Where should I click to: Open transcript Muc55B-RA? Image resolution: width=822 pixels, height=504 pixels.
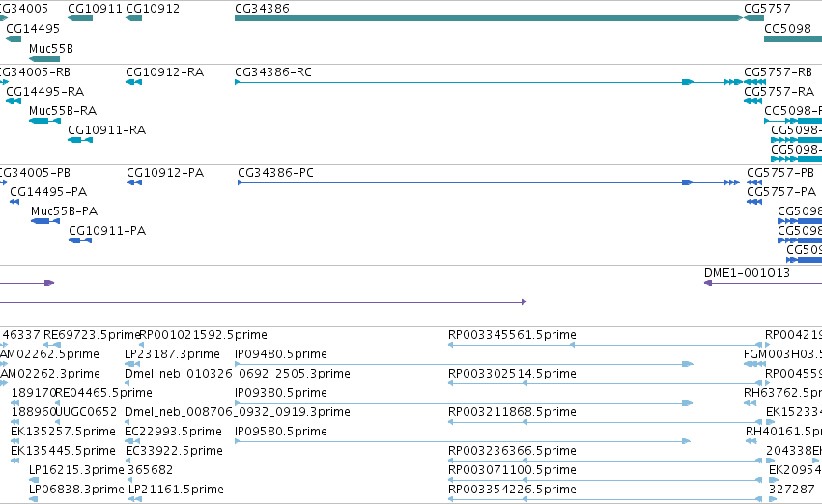tap(63, 111)
